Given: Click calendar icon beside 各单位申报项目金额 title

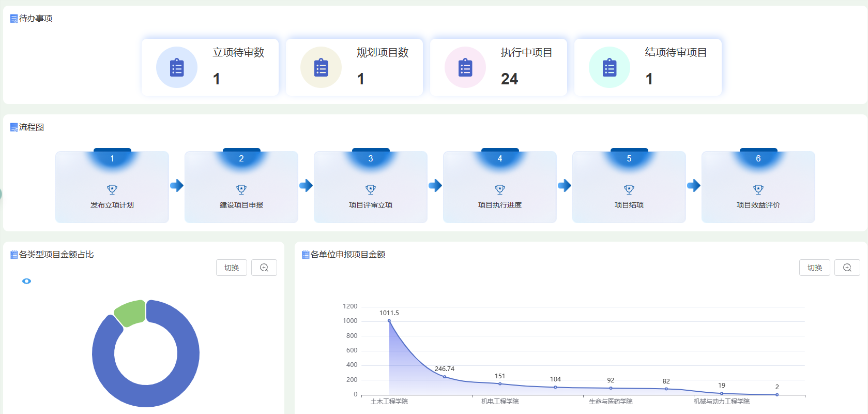Looking at the screenshot, I should pyautogui.click(x=306, y=255).
